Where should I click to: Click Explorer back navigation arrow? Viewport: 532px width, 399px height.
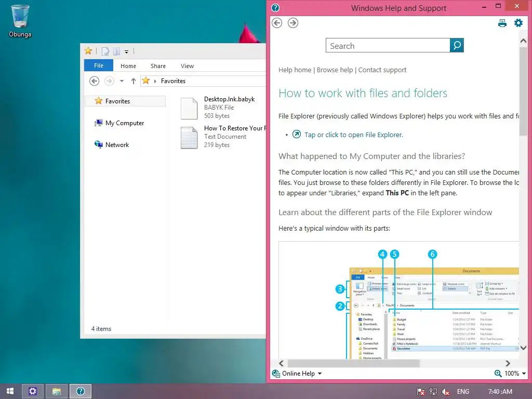pos(95,81)
